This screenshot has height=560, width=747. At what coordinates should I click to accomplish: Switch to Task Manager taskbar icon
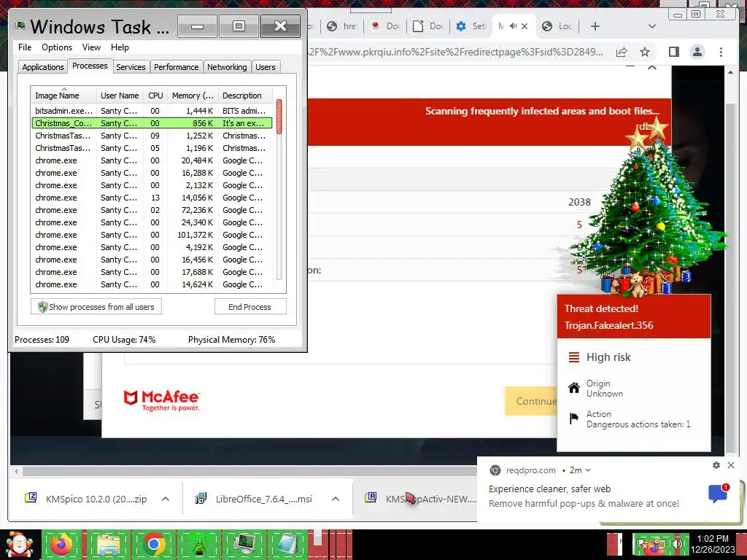[244, 544]
